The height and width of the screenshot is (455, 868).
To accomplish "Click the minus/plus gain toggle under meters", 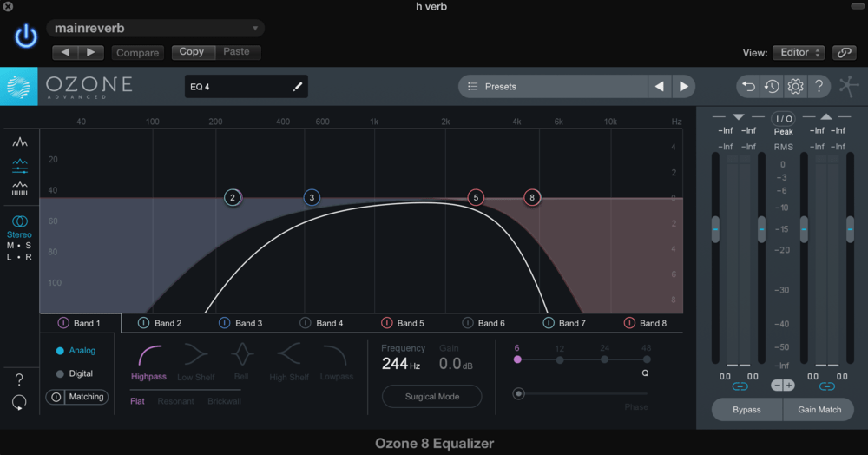I will click(x=783, y=386).
